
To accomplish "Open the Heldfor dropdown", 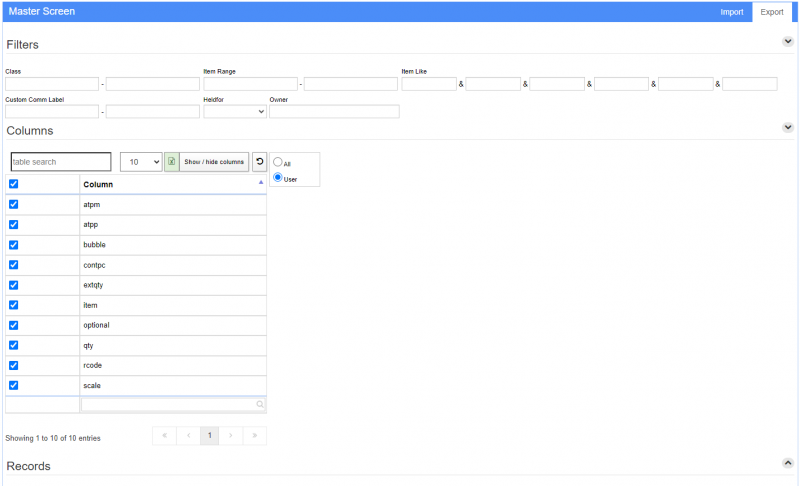I will tap(234, 111).
